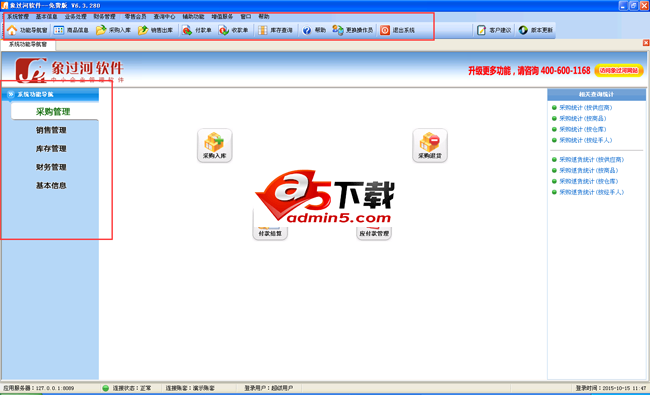The image size is (650, 395).
Task: Open the 功能导航窗 home toolbar button
Action: [x=27, y=30]
